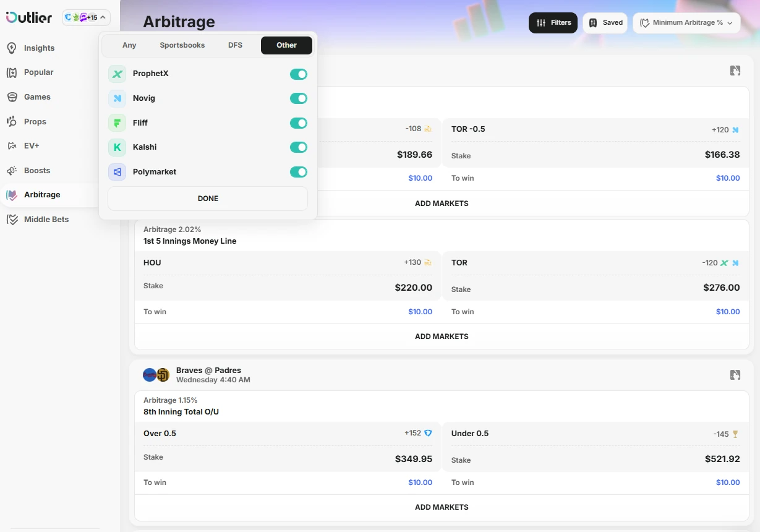
Task: Click the 8th Inning Total O/U heading
Action: pos(181,412)
